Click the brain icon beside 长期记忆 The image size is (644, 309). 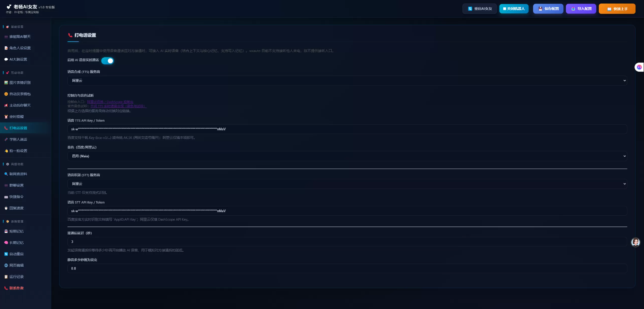click(x=6, y=243)
